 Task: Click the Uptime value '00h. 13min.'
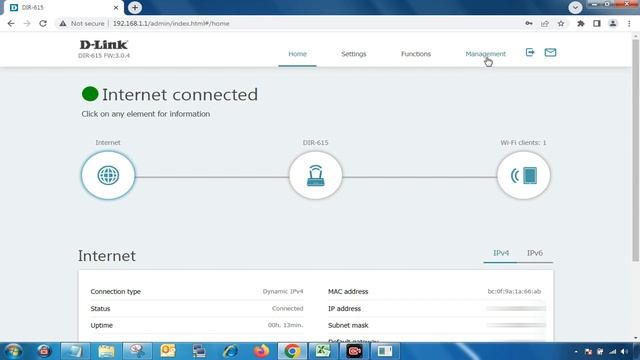click(285, 325)
